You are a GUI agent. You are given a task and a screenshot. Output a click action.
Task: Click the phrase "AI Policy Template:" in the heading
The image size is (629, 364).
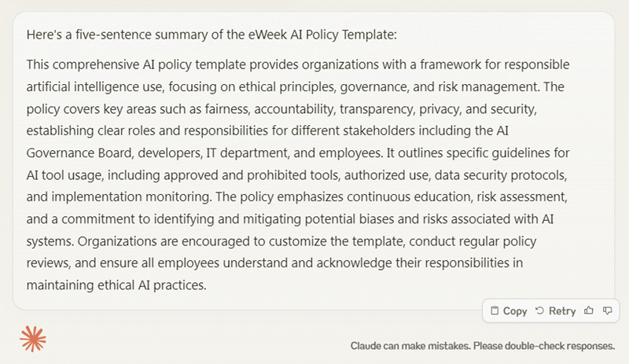[x=344, y=35]
